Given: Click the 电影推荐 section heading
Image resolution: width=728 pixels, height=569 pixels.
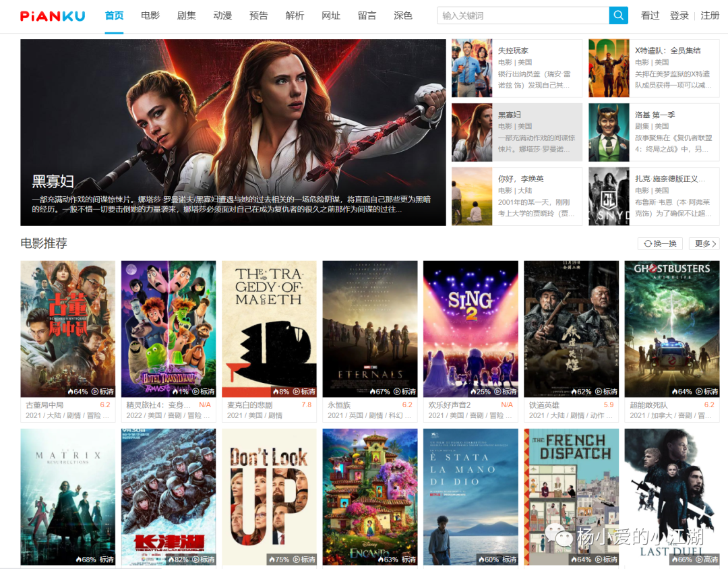Looking at the screenshot, I should [x=44, y=243].
